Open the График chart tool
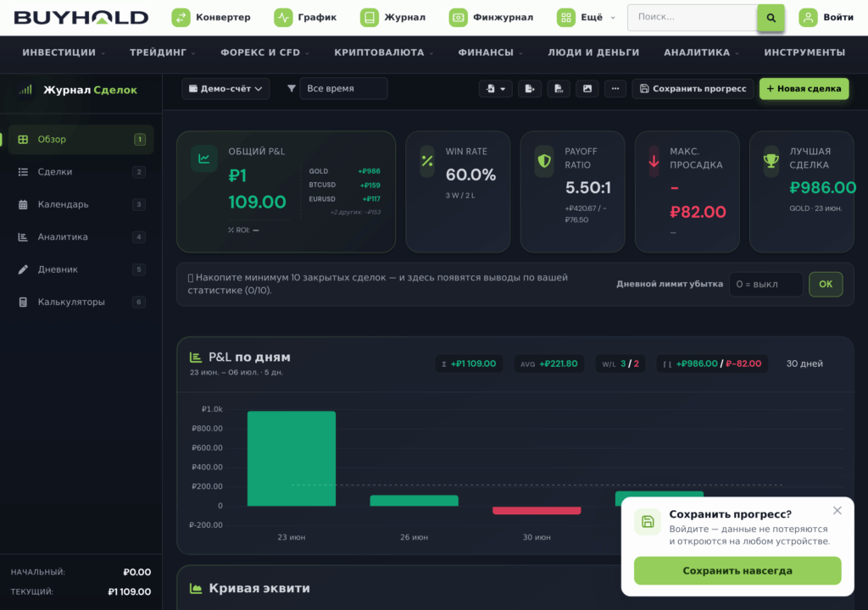The height and width of the screenshot is (610, 868). click(305, 18)
